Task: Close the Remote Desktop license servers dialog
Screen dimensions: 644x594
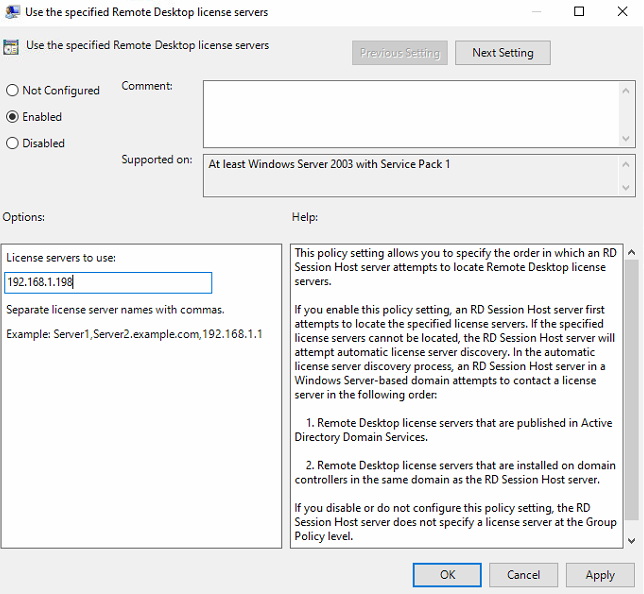Action: (624, 12)
